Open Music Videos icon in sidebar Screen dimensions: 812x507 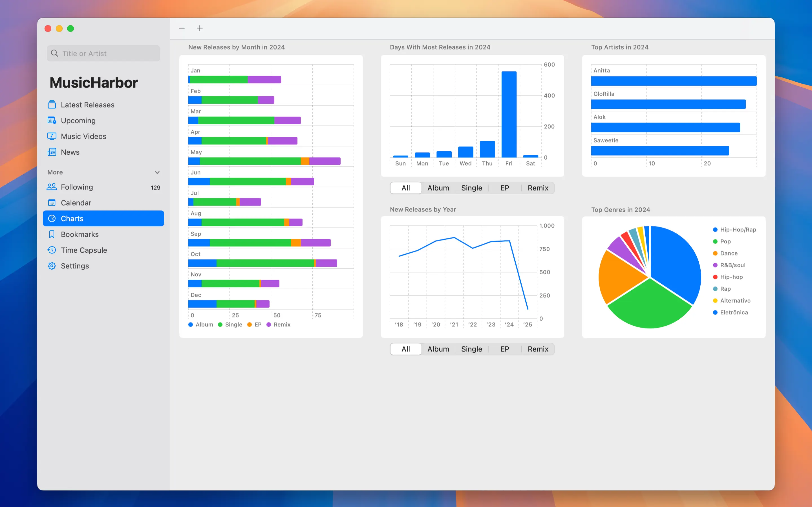[x=52, y=136]
